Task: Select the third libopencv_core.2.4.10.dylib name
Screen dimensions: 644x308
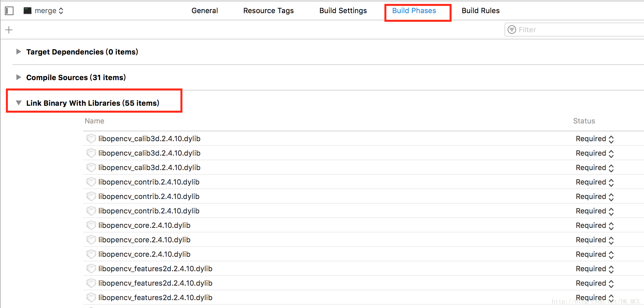Action: [x=144, y=254]
